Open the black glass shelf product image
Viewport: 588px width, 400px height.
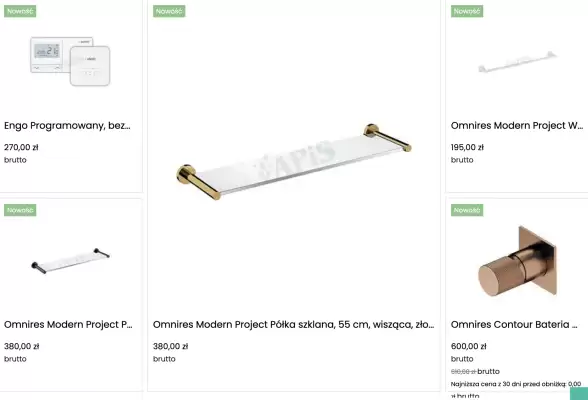[x=70, y=261]
